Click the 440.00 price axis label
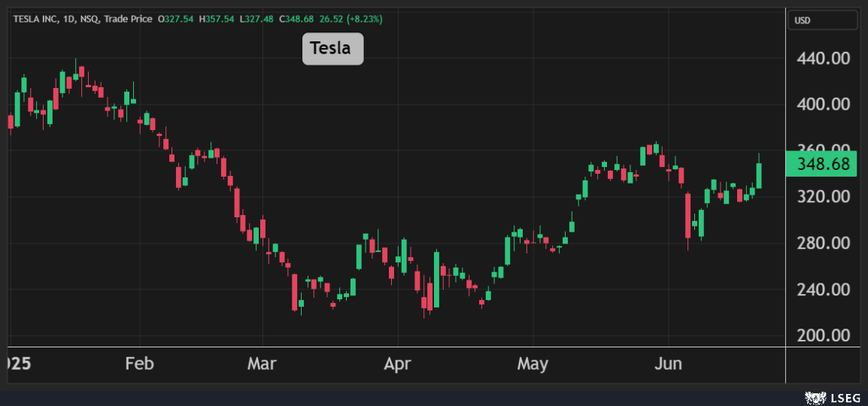 click(x=823, y=58)
